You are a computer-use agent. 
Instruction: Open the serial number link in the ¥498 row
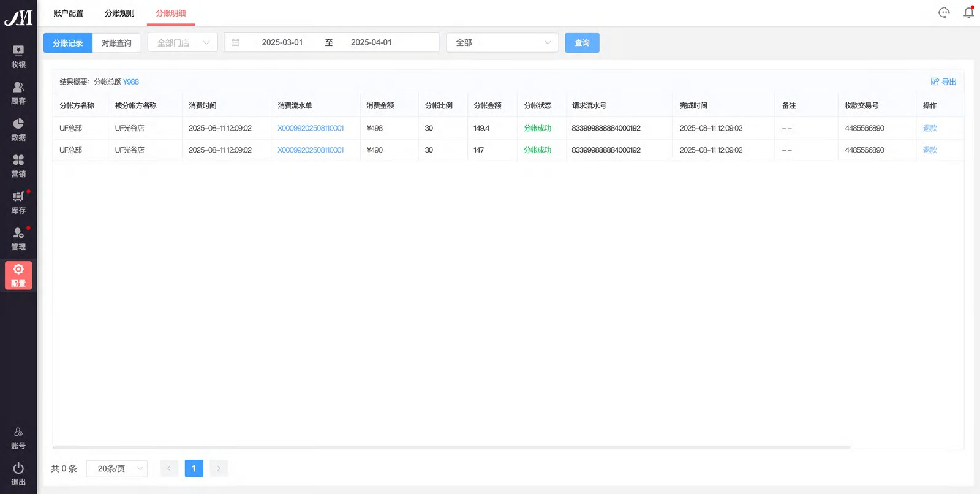311,128
